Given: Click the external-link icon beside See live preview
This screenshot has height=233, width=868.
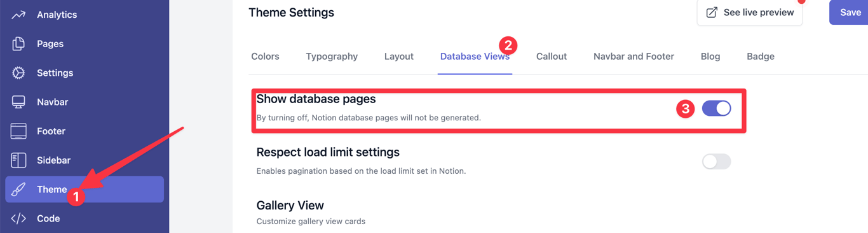Looking at the screenshot, I should (712, 13).
